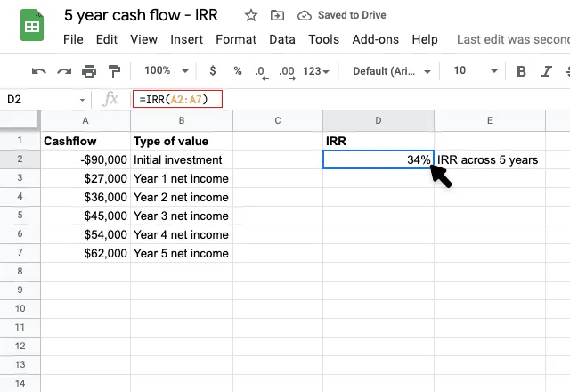Select the $45,000 cell
This screenshot has height=392, width=570.
point(85,216)
